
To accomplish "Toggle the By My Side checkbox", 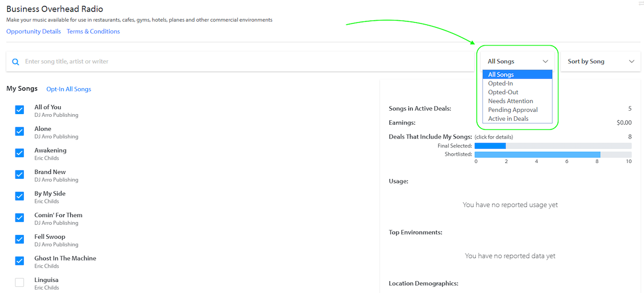I will click(x=19, y=196).
